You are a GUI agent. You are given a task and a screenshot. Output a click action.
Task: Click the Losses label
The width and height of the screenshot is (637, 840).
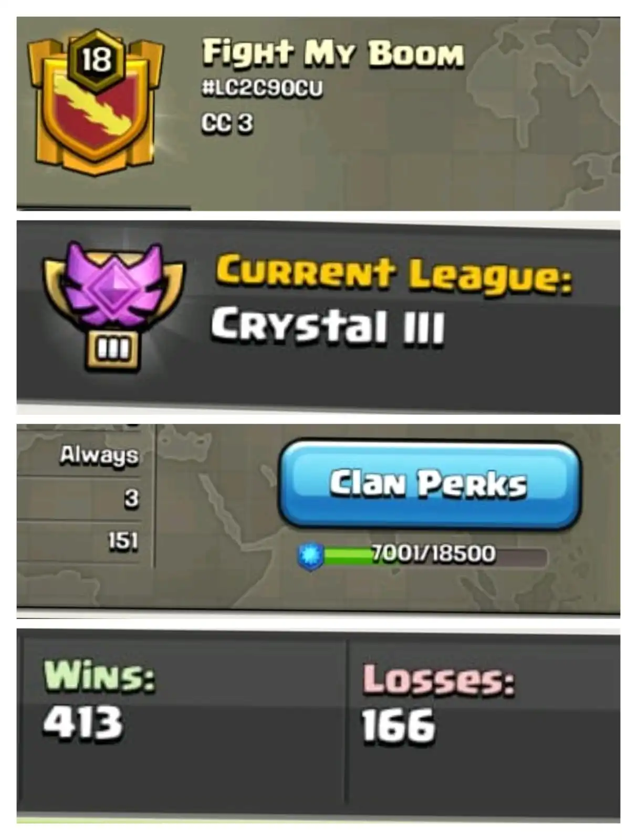[x=438, y=679]
